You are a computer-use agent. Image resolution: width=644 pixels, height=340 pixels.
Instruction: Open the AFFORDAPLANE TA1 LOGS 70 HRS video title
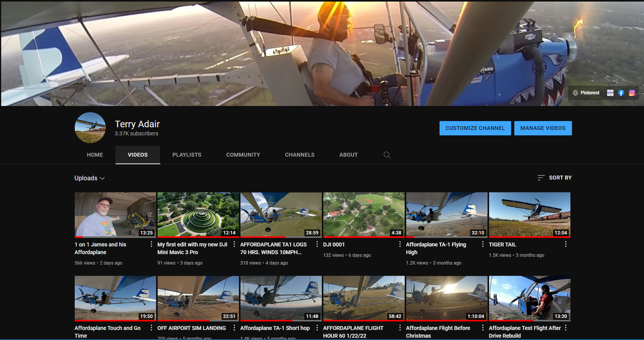tap(273, 248)
